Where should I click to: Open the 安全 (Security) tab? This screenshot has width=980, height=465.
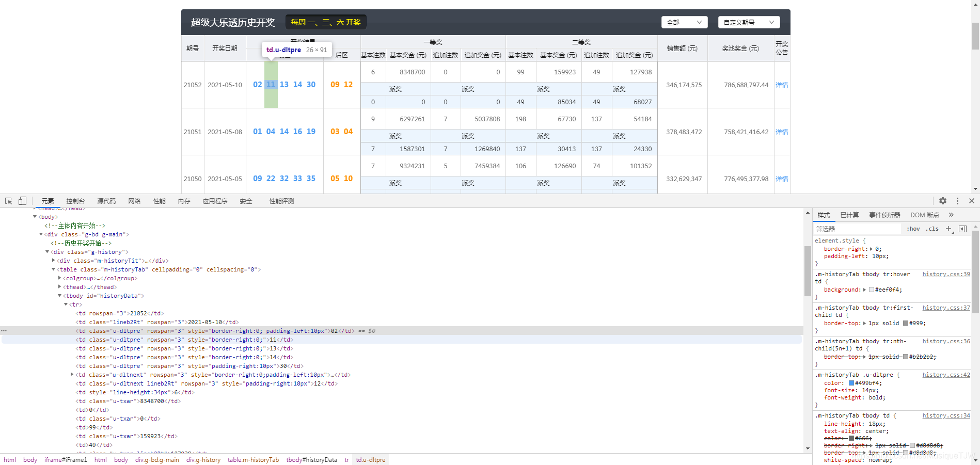[x=246, y=201]
